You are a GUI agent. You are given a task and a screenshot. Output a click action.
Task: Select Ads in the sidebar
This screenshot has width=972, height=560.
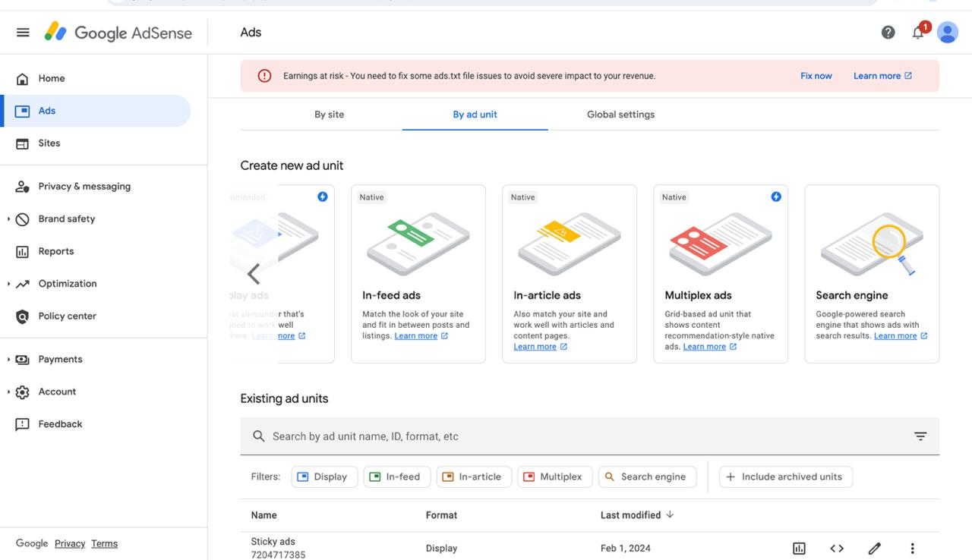pyautogui.click(x=95, y=111)
